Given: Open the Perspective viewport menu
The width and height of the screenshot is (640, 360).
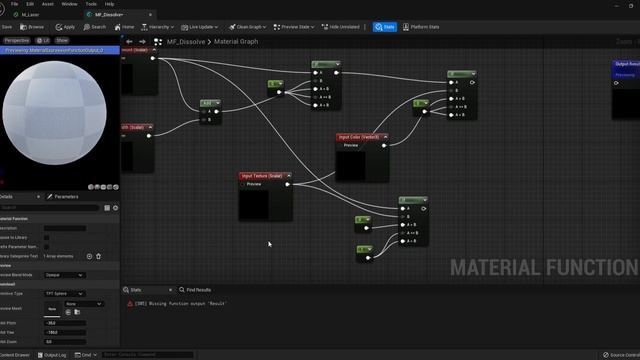Looking at the screenshot, I should [17, 40].
